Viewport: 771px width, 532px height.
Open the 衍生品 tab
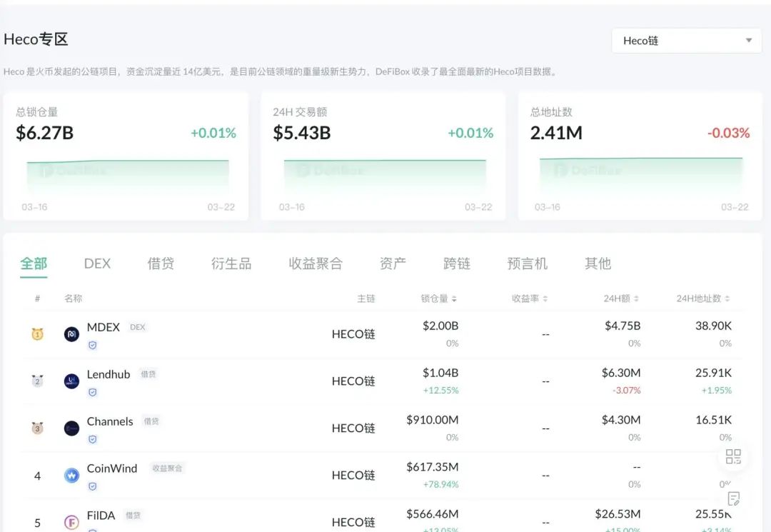[231, 264]
